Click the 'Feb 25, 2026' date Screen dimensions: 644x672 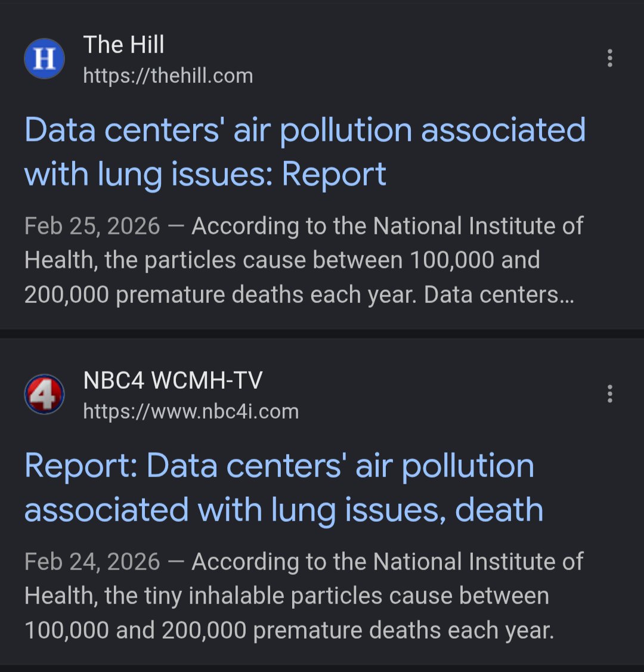[x=92, y=226]
